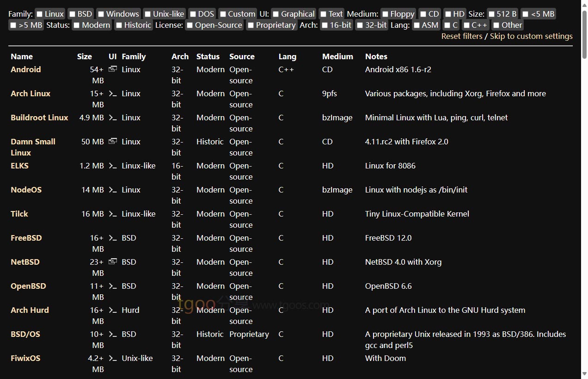The height and width of the screenshot is (379, 588).
Task: Click the page's vertical scrollbar
Action: (x=584, y=139)
